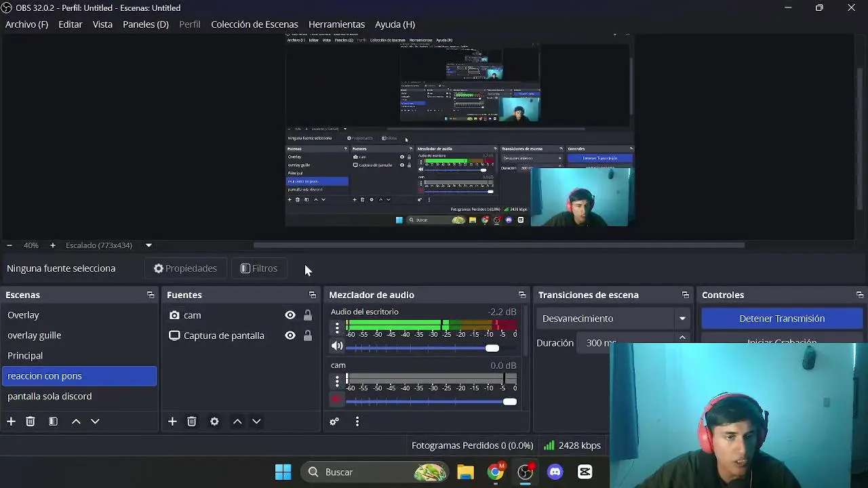Select the reaccion con pons scene
Image resolution: width=868 pixels, height=488 pixels.
(79, 376)
